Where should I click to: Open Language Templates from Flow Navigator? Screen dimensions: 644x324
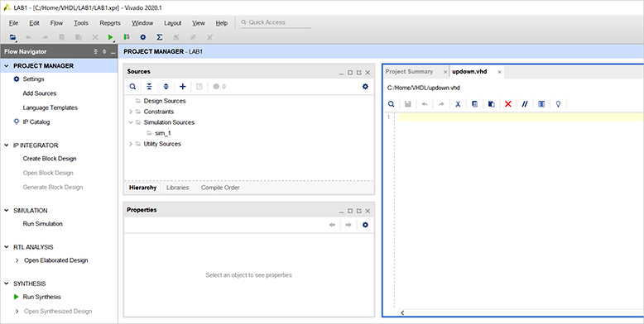50,108
